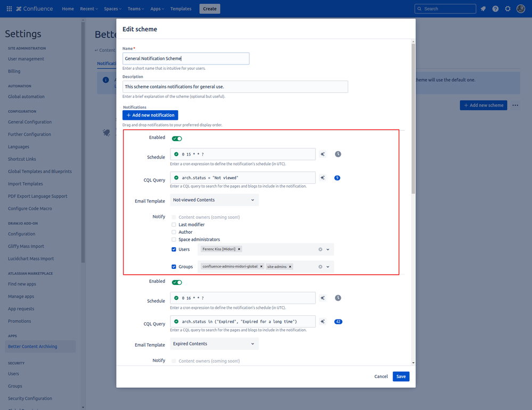Open General Configuration in sidebar
Screen dimensions: 532x410
tap(30, 122)
